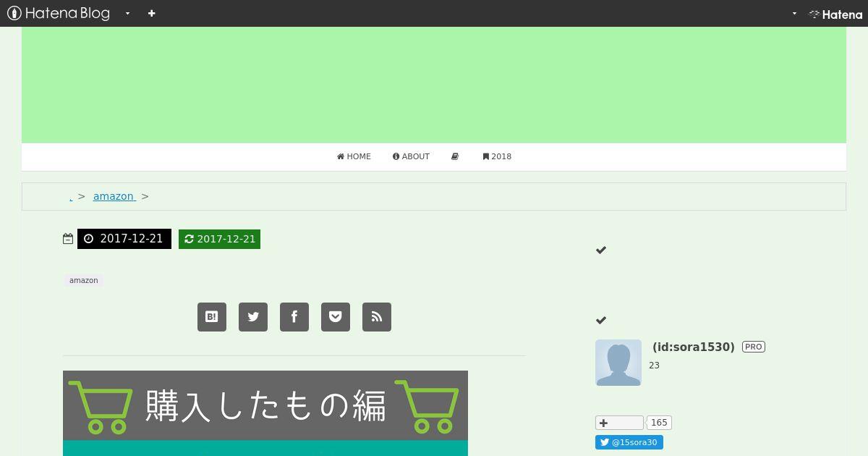The height and width of the screenshot is (456, 868).
Task: Save the post to Pocket
Action: [336, 317]
